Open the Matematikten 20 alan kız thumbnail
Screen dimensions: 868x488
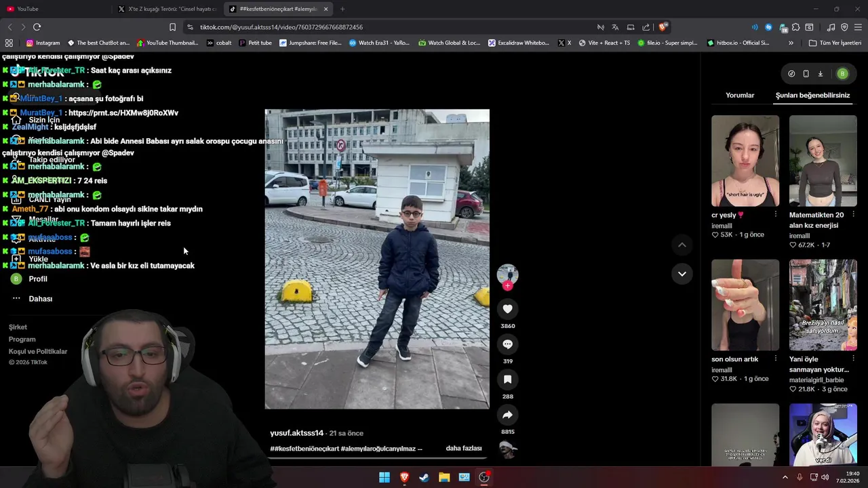(823, 161)
